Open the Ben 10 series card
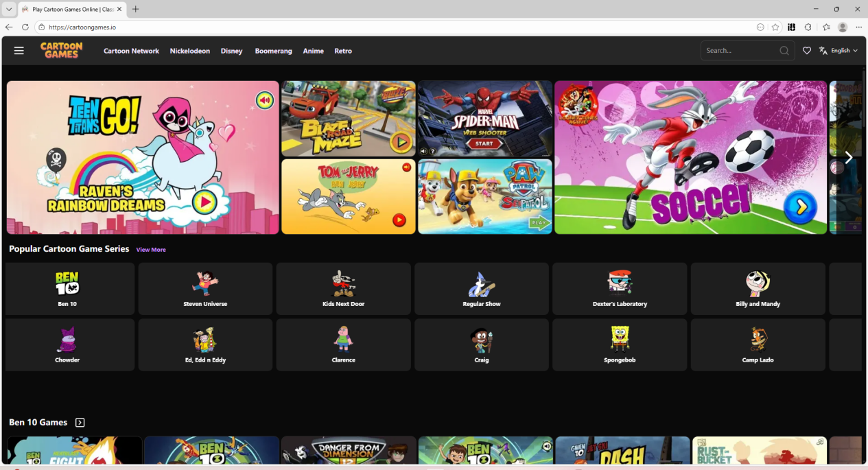Screen dimensions: 868x470 click(x=70, y=289)
